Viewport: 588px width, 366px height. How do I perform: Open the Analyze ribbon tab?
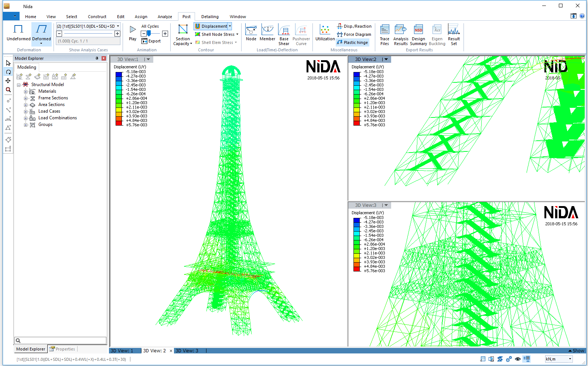[165, 17]
